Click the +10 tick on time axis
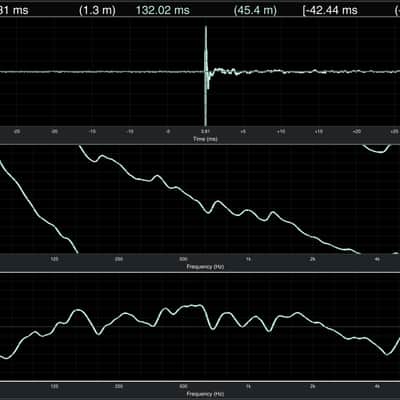The height and width of the screenshot is (400, 400). 281,132
